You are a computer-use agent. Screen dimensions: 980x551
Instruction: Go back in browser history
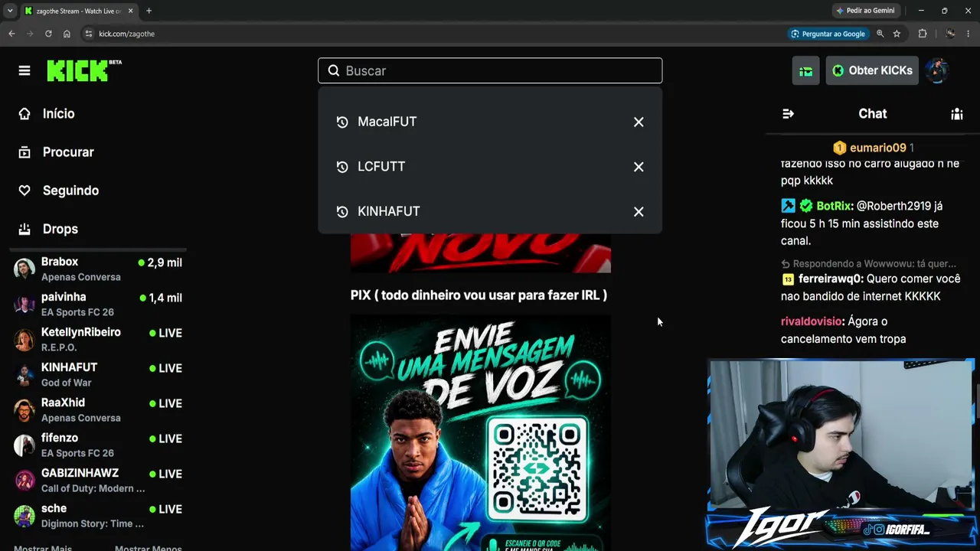[11, 34]
